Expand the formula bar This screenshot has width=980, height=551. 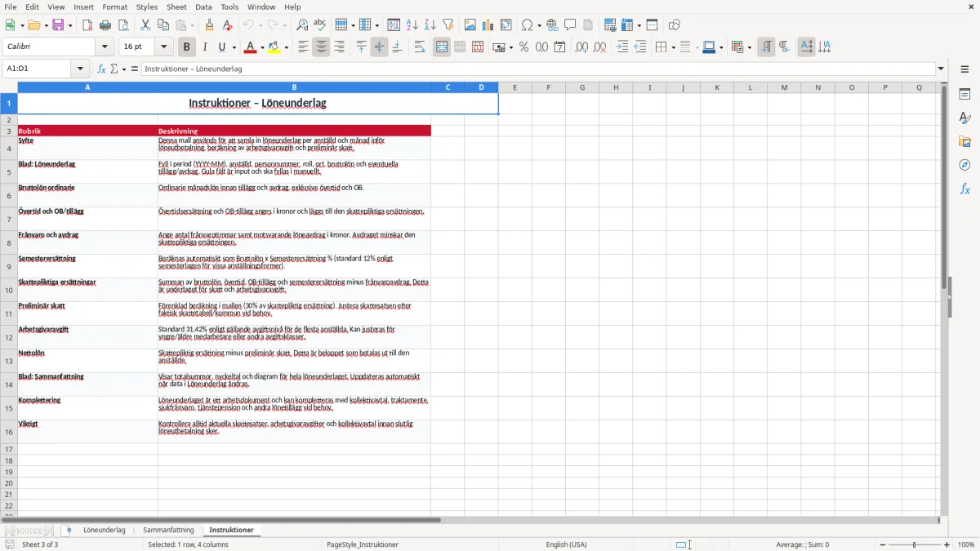click(x=941, y=69)
